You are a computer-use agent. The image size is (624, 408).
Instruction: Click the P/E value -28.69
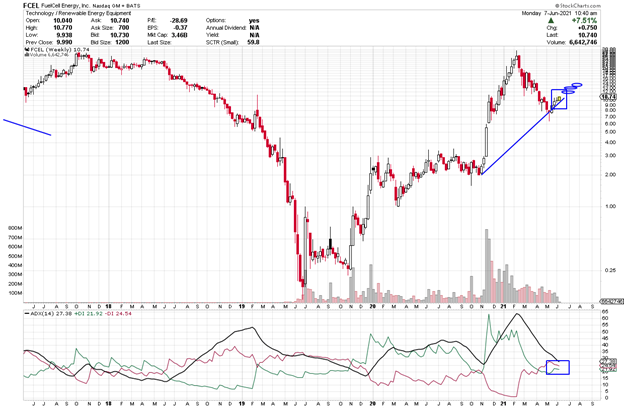pos(178,20)
